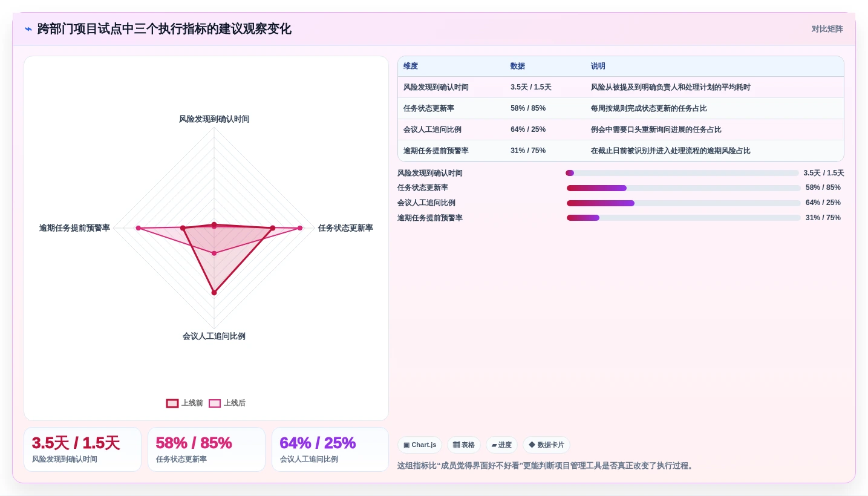Toggle the 上线后 legend swatch
The width and height of the screenshot is (868, 496).
point(215,403)
